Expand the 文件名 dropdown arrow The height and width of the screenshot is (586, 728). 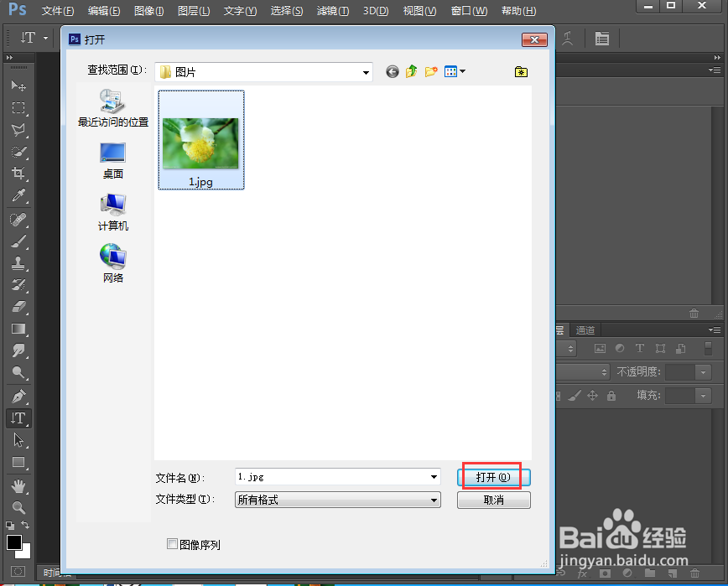434,477
